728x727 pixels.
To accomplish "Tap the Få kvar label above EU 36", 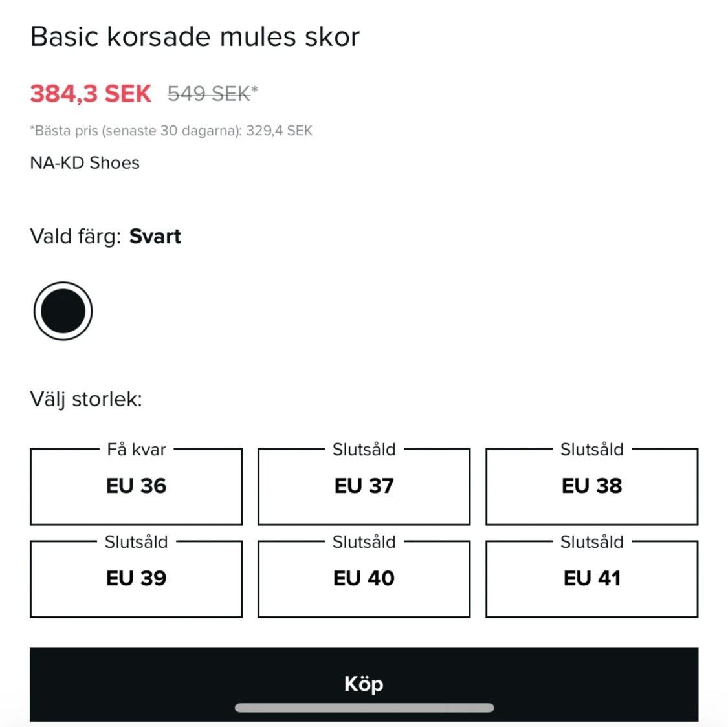I will (x=136, y=450).
